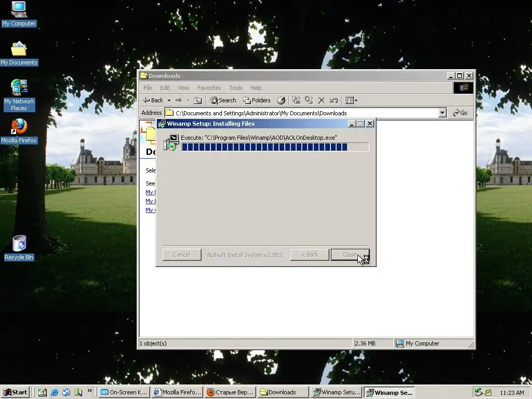Viewport: 532px width, 399px height.
Task: Click the Downloads folder icon in title bar
Action: 144,76
